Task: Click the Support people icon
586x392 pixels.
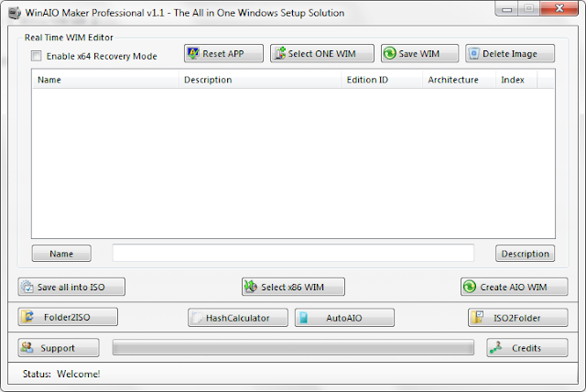Action: (x=27, y=347)
